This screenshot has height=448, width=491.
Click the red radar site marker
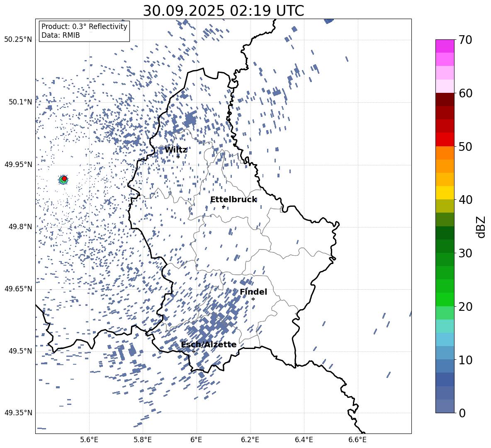64,179
